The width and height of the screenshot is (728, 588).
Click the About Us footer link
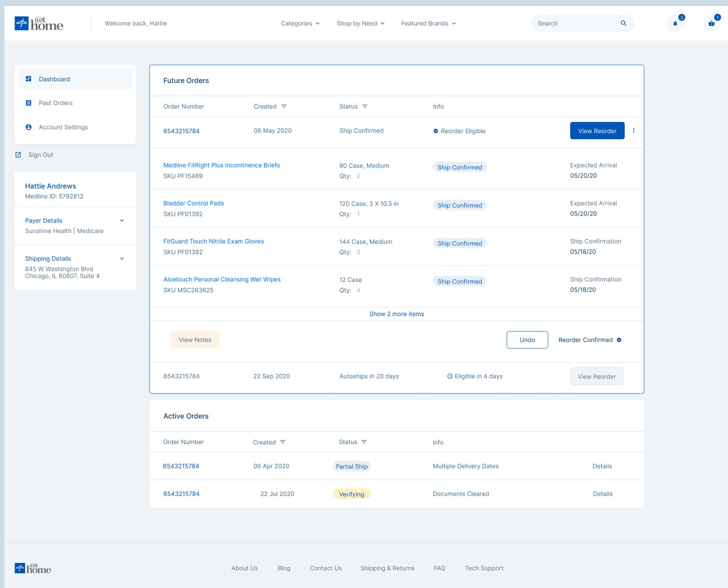pyautogui.click(x=244, y=568)
